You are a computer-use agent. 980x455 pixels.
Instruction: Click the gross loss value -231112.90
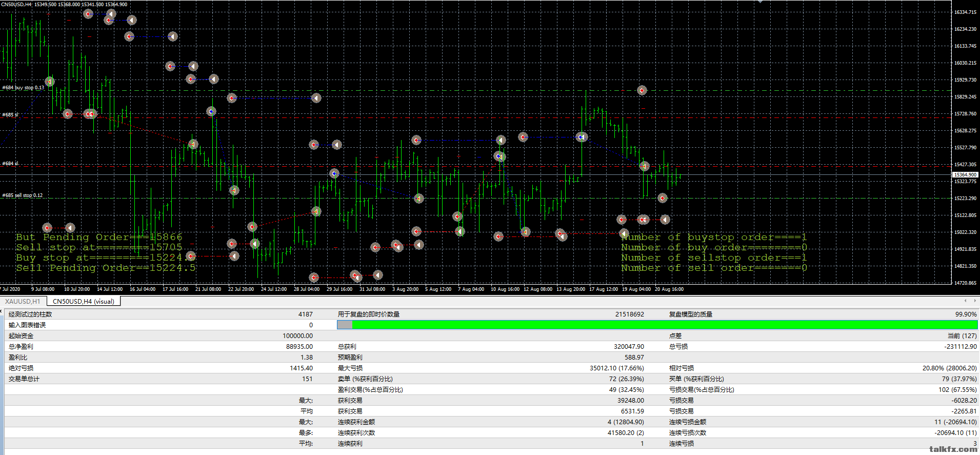pyautogui.click(x=961, y=346)
